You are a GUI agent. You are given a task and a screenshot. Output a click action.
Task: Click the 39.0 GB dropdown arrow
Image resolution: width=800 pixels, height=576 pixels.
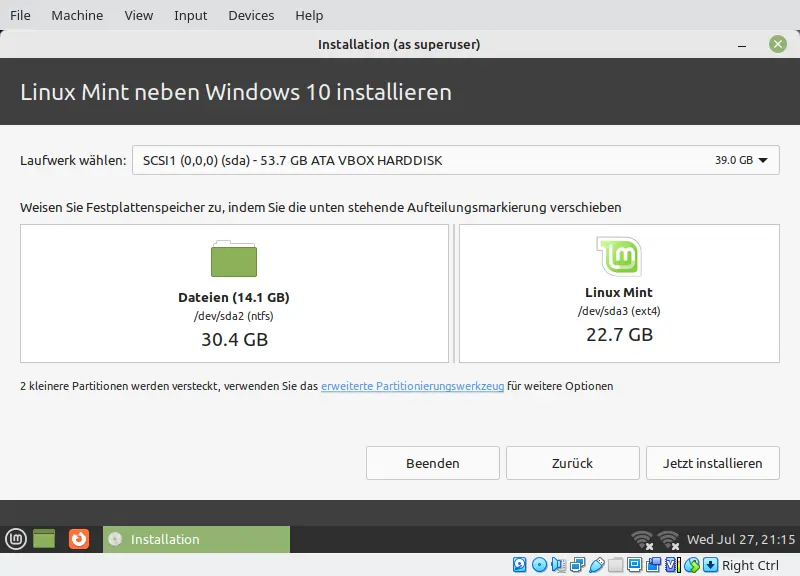(x=763, y=160)
